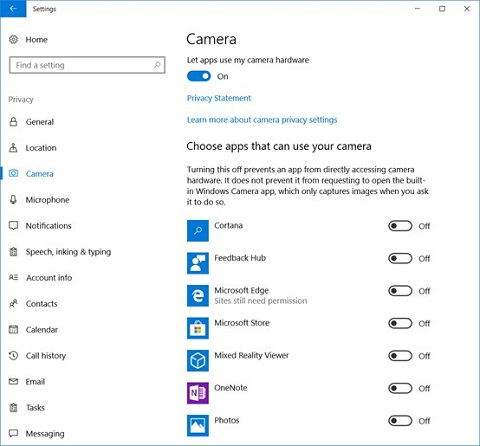Image resolution: width=480 pixels, height=446 pixels.
Task: Minimize the Settings window
Action: 417,9
